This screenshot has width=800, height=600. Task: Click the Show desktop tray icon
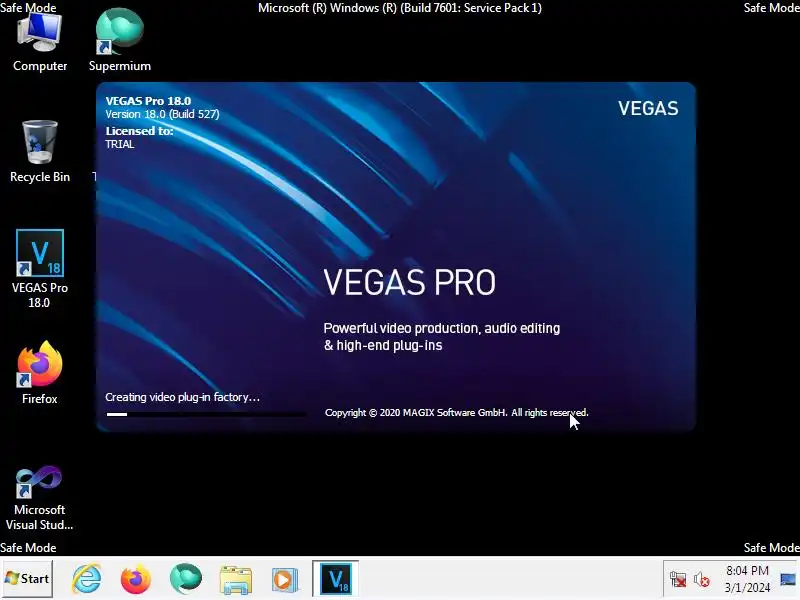click(x=788, y=579)
